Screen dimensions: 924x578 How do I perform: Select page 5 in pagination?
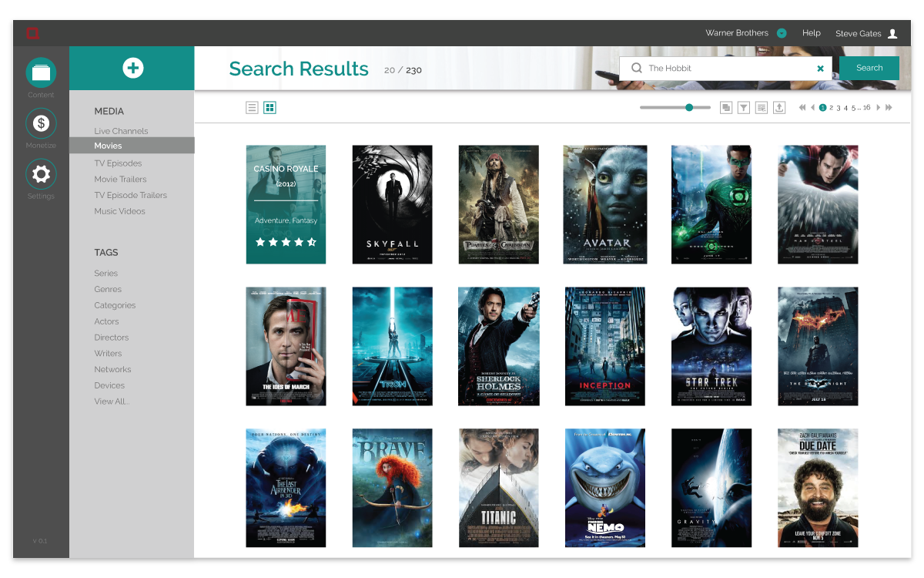(852, 108)
